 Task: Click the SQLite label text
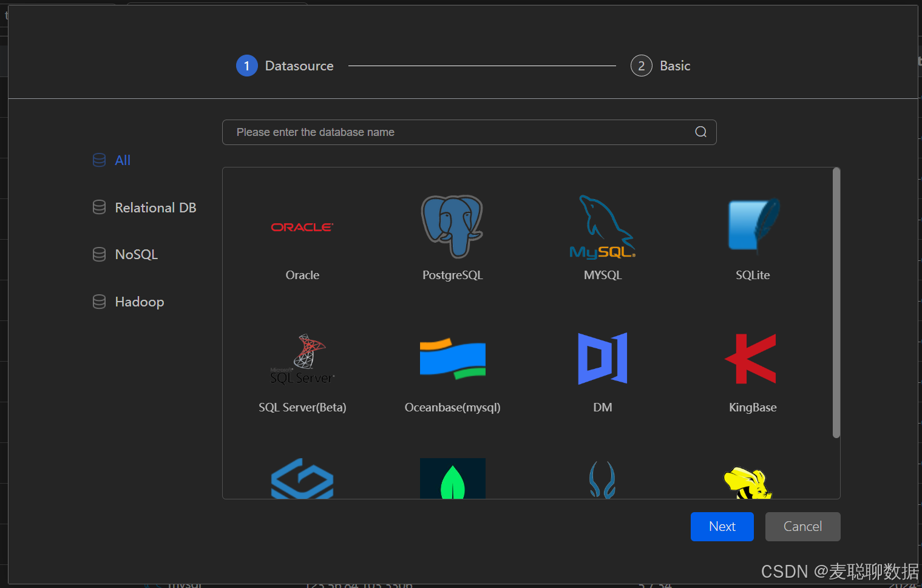point(753,275)
